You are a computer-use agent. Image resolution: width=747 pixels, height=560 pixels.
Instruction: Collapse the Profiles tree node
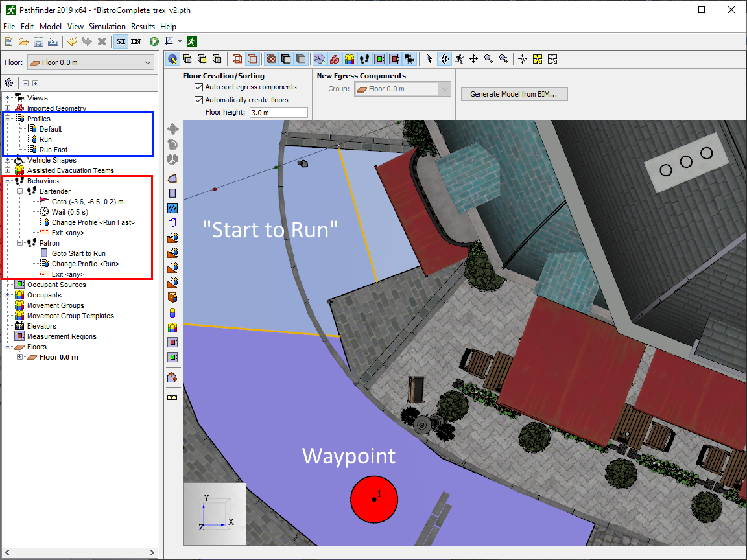pyautogui.click(x=7, y=119)
